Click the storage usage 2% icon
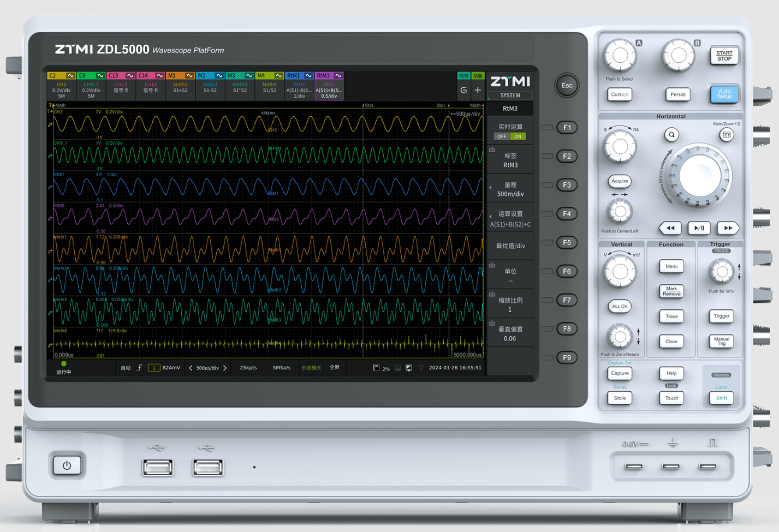 pyautogui.click(x=376, y=368)
